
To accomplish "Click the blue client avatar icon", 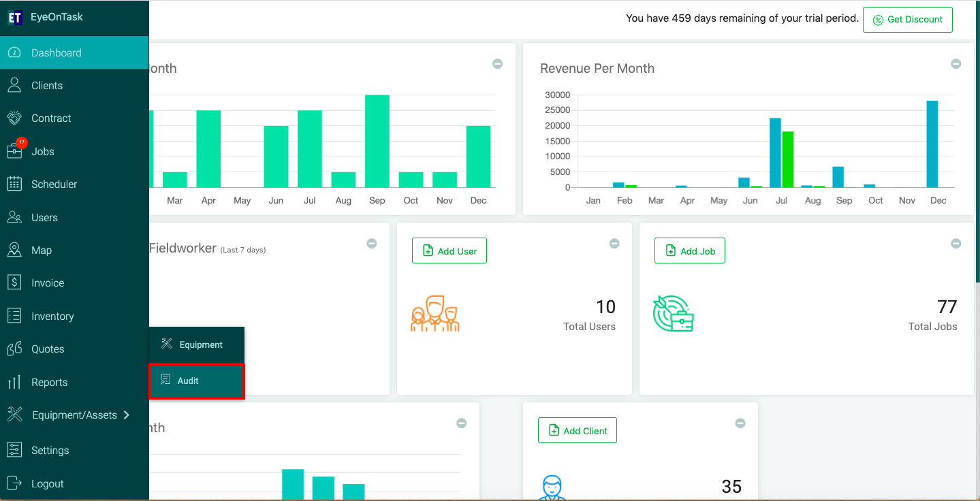I will click(x=553, y=489).
